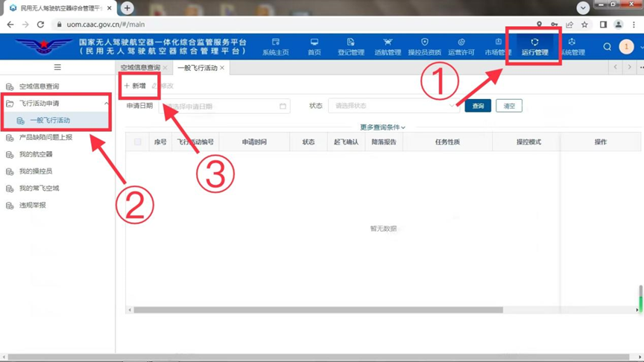644x362 pixels.
Task: Open a new browser tab
Action: click(x=127, y=7)
